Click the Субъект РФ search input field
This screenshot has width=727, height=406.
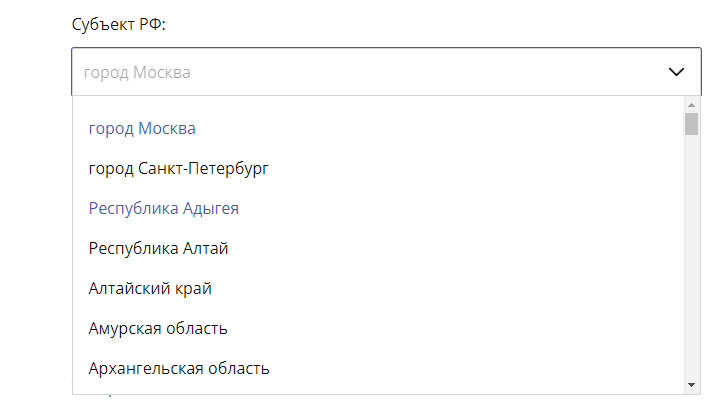click(x=360, y=72)
